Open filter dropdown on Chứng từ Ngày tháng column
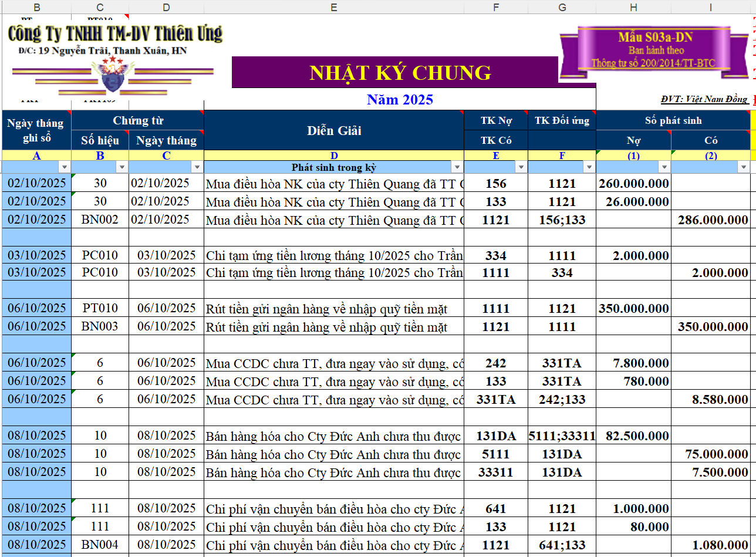756x557 pixels. tap(197, 167)
